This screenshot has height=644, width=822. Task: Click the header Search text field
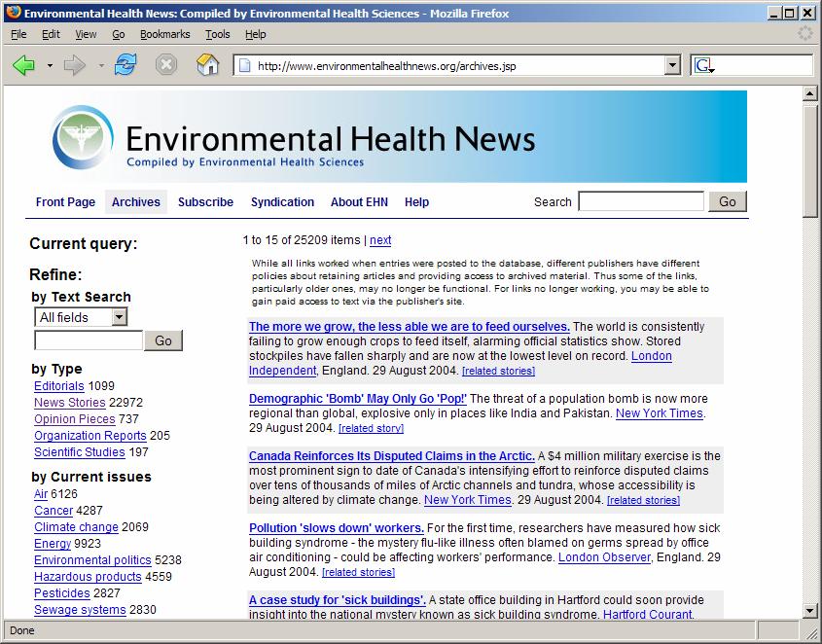pyautogui.click(x=641, y=201)
